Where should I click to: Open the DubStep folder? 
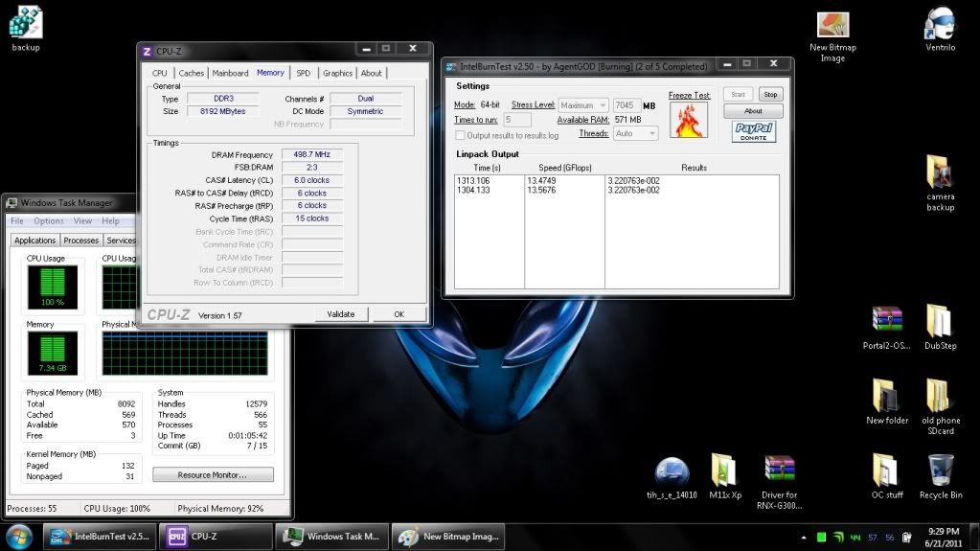pos(940,327)
